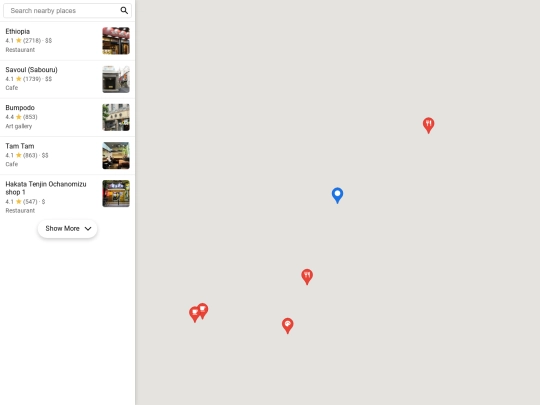
Task: Select the lower-left overlapping coffee cup pin
Action: 195,314
